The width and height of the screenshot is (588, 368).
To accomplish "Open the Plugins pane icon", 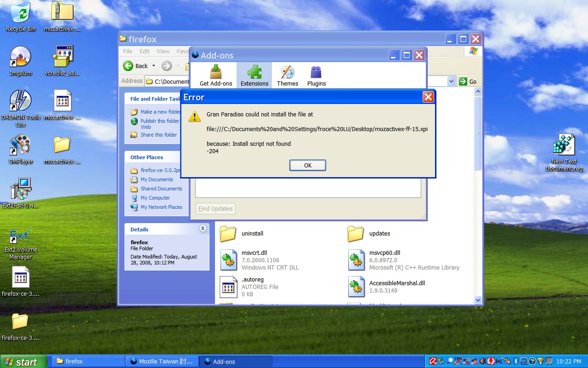I will [x=316, y=73].
